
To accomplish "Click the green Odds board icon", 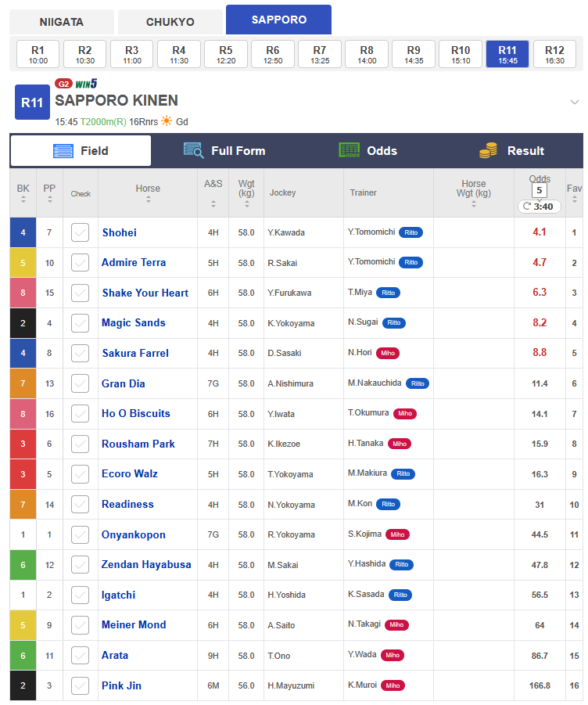I will 349,150.
